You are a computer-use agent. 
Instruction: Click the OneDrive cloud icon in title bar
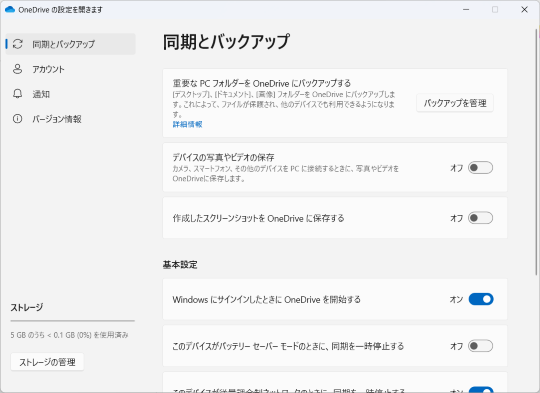[x=10, y=10]
